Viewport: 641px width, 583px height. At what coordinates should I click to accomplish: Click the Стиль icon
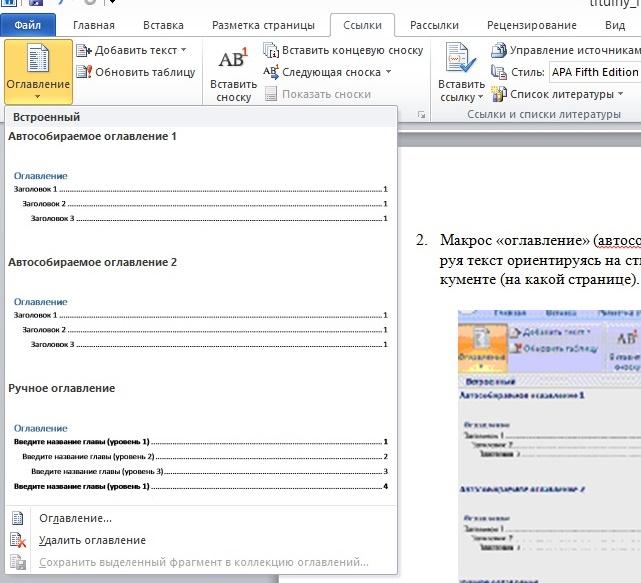(499, 72)
